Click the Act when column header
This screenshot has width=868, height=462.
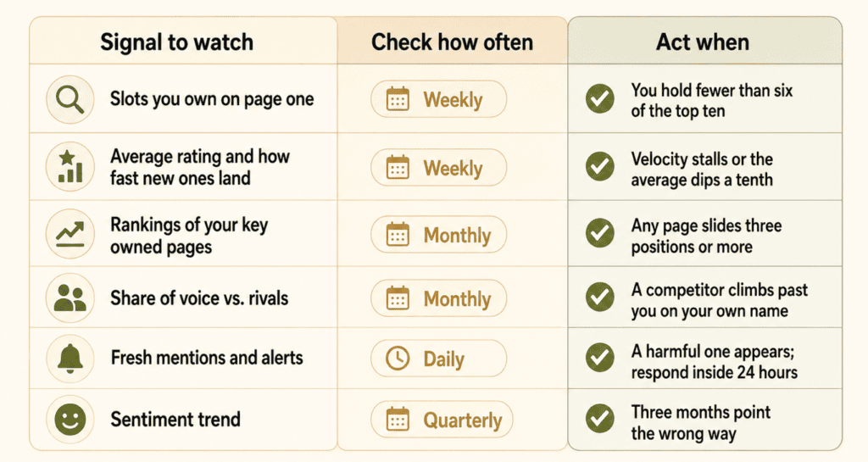tap(703, 42)
